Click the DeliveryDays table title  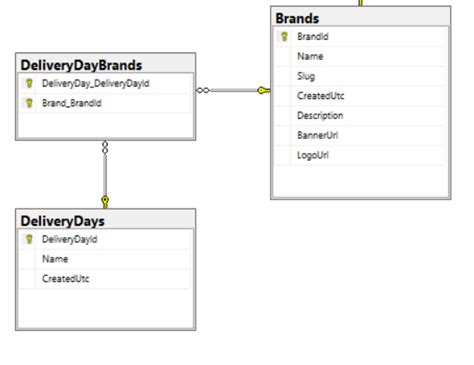point(63,221)
